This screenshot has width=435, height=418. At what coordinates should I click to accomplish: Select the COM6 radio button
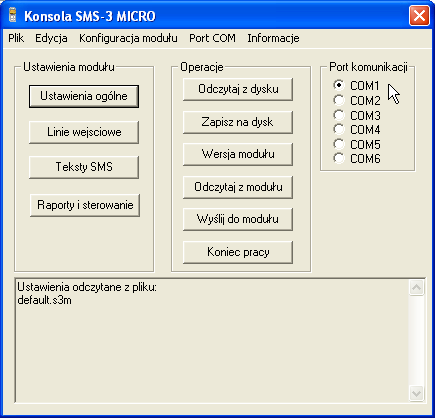click(339, 158)
